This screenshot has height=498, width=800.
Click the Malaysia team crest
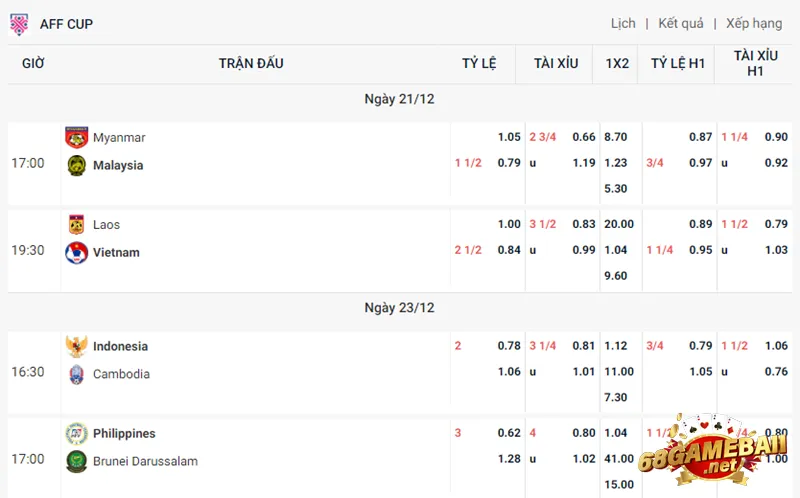76,165
